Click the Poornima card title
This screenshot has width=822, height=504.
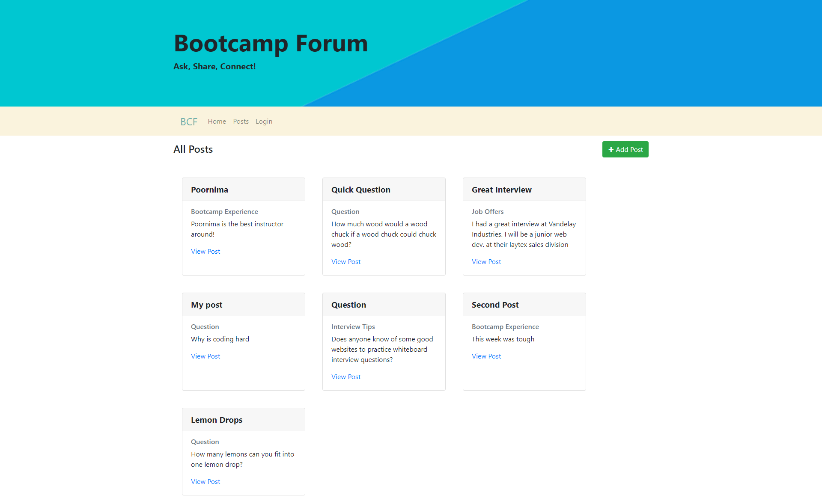coord(209,190)
